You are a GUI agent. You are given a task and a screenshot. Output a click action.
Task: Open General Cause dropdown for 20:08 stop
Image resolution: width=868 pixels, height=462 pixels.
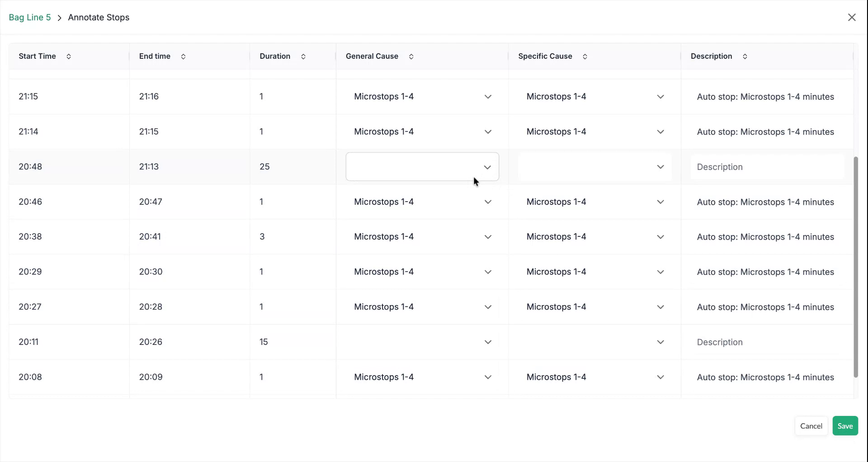coord(422,377)
